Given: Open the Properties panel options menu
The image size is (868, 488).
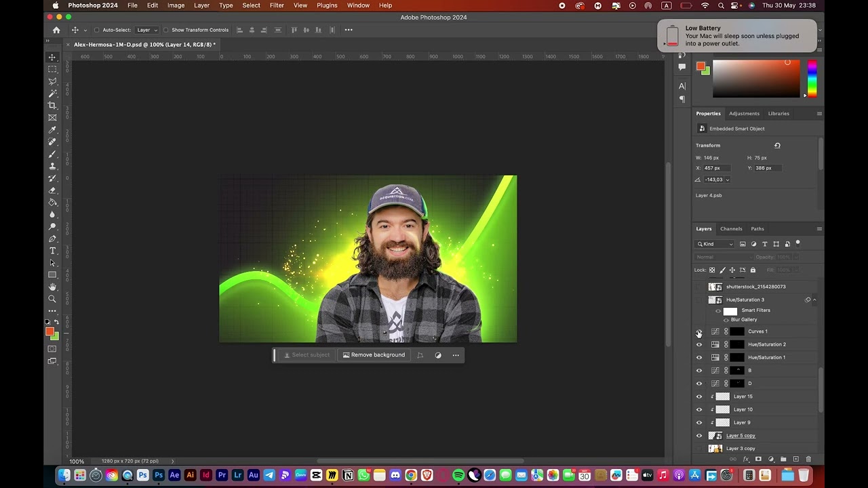Looking at the screenshot, I should [x=819, y=113].
